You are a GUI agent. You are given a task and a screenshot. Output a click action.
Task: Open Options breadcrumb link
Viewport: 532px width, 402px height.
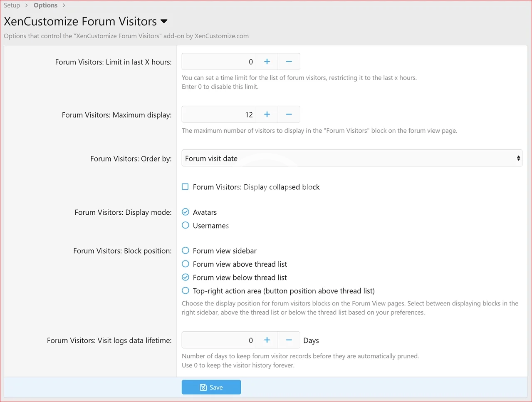(45, 5)
